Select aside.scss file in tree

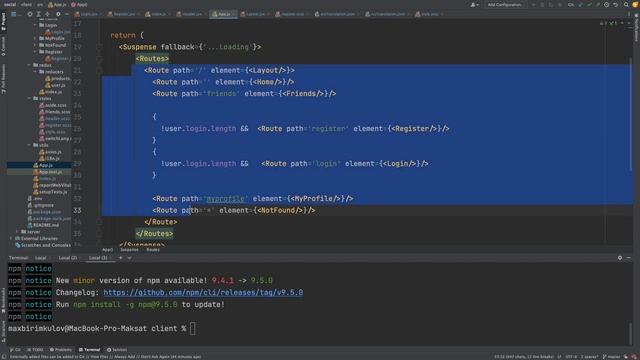point(53,105)
